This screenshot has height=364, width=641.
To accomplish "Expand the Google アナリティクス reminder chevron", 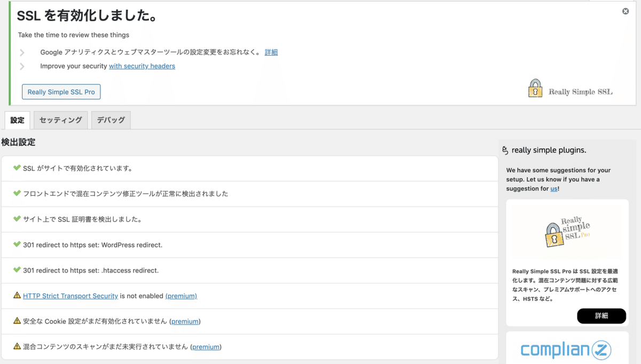I will pos(22,53).
